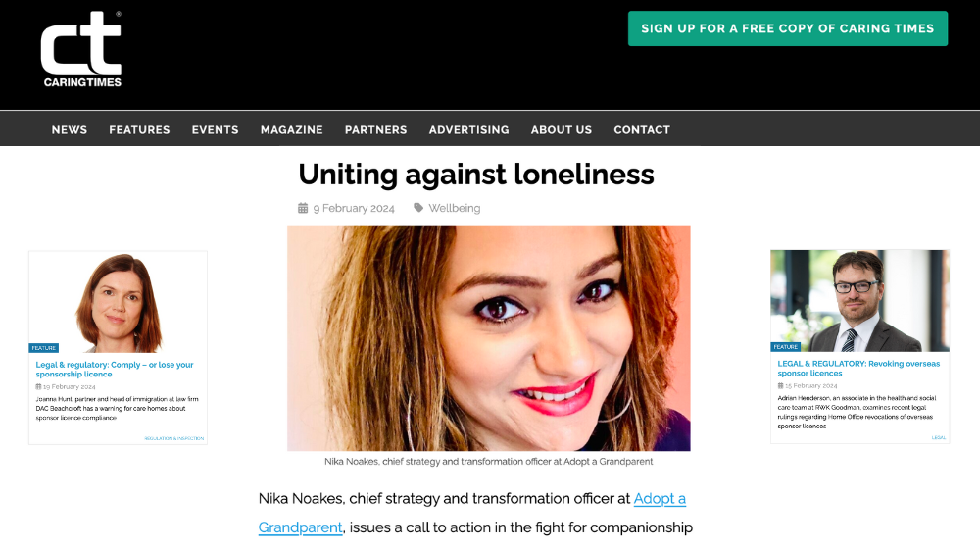The width and height of the screenshot is (980, 552).
Task: Open 'Comply – or lose your sponsorship licence' article
Action: click(x=115, y=370)
